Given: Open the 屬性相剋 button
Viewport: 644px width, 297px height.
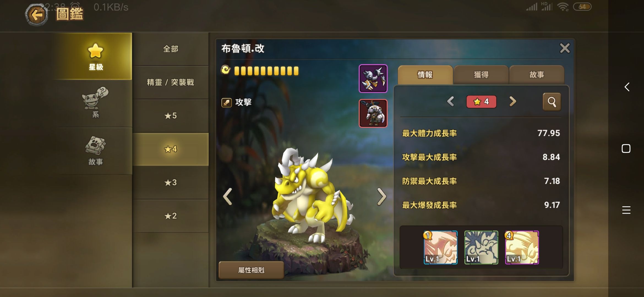Looking at the screenshot, I should (x=251, y=270).
